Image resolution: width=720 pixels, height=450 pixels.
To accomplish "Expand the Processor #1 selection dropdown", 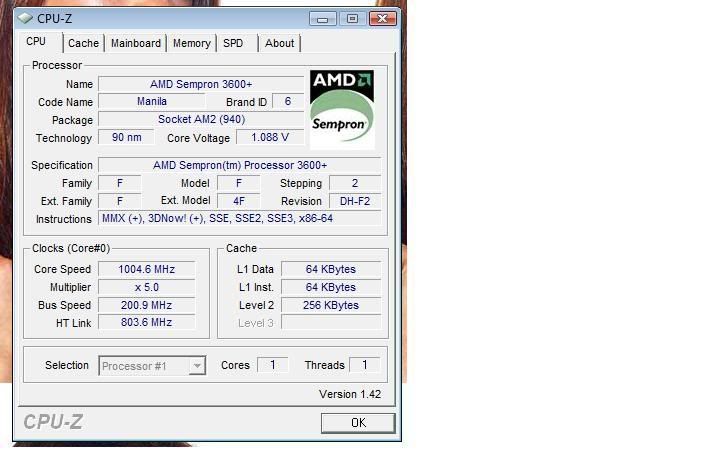I will pyautogui.click(x=197, y=366).
